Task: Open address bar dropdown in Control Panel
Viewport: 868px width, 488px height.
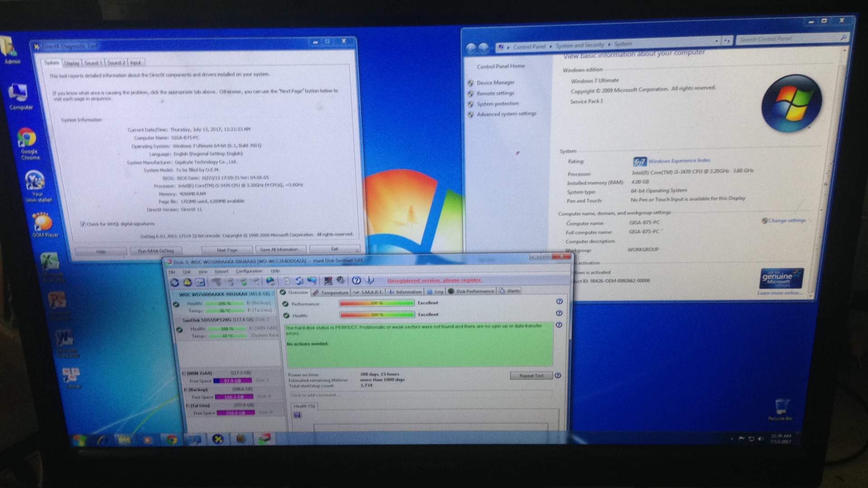Action: (x=717, y=41)
